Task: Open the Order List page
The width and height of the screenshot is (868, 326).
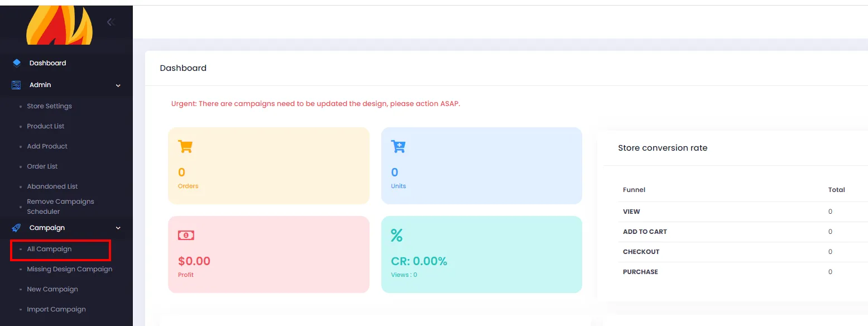Action: tap(42, 166)
